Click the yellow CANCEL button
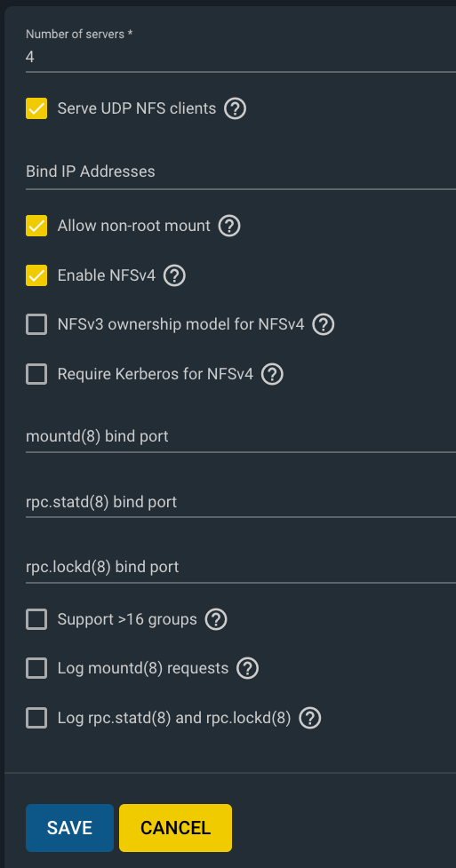This screenshot has width=456, height=868. (x=176, y=828)
